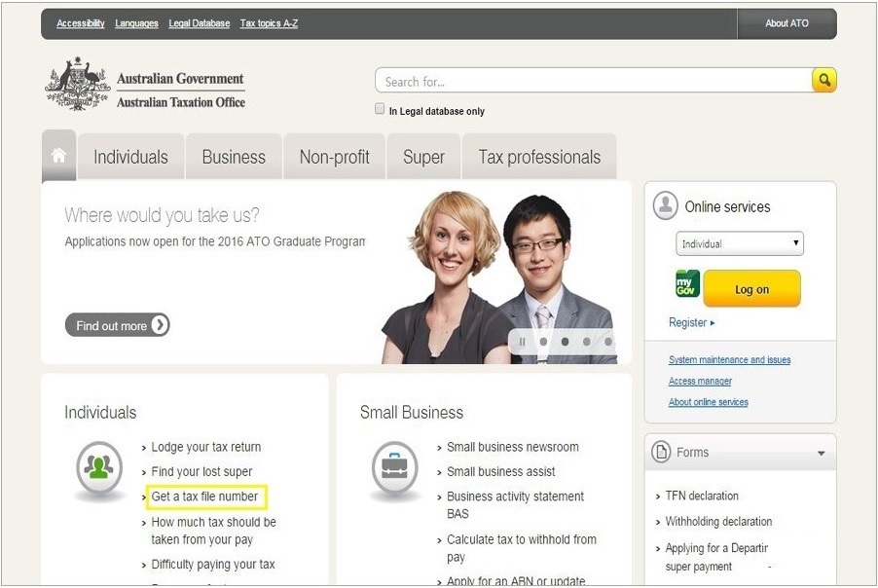Viewport: 878px width, 588px height.
Task: Open the Individual account type dropdown
Action: (739, 243)
